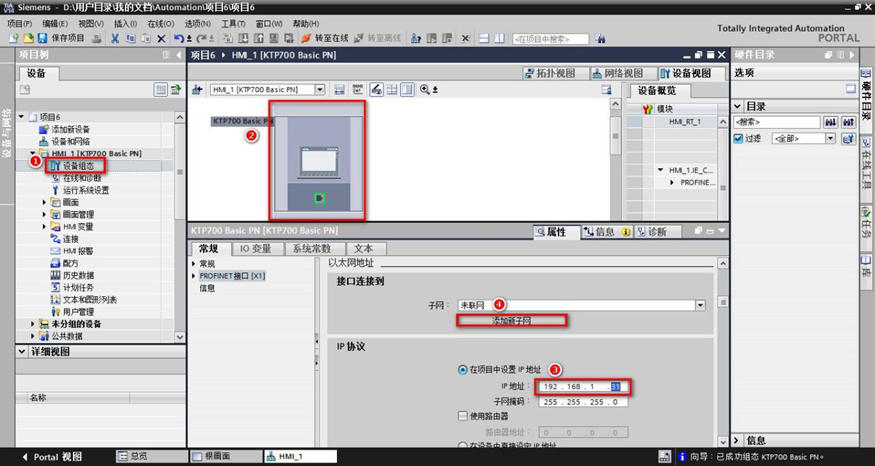Click the undo arrow icon

click(179, 39)
